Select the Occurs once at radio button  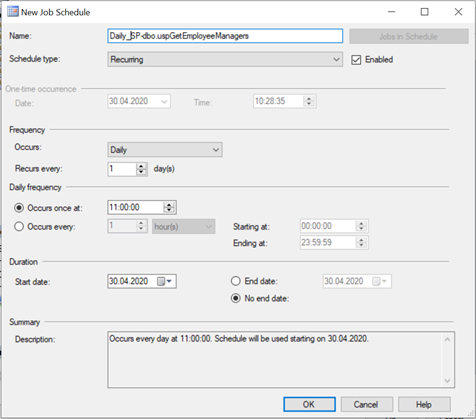19,208
